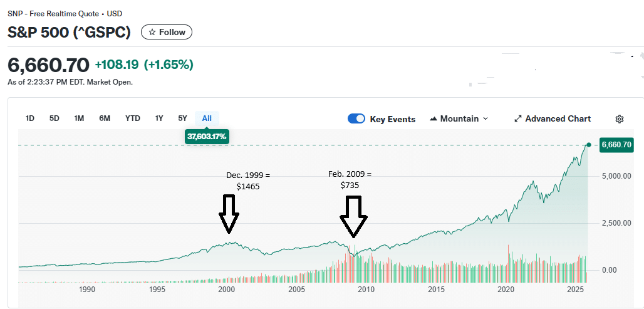Switch to 6M time range
The width and height of the screenshot is (644, 309).
point(105,118)
